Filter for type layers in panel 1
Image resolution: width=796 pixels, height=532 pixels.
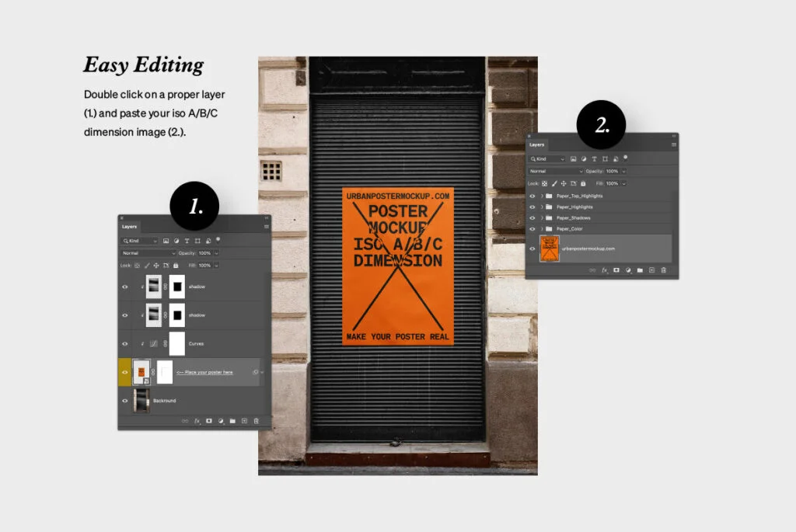[187, 242]
